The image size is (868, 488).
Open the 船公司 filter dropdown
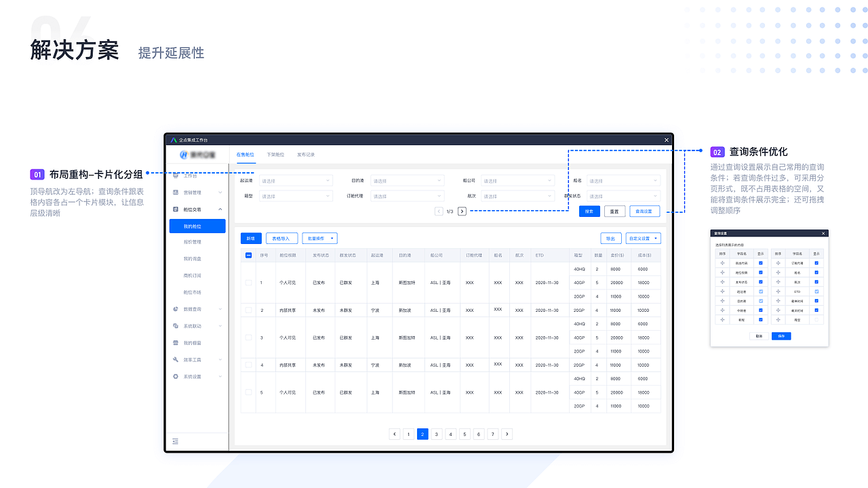pyautogui.click(x=518, y=181)
